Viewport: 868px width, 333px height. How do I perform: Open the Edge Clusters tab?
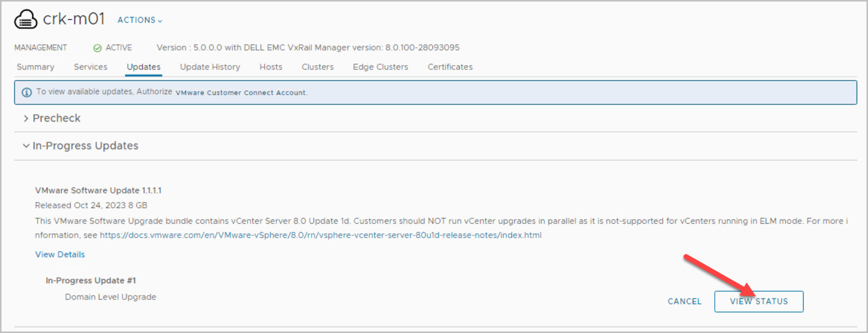coord(380,67)
